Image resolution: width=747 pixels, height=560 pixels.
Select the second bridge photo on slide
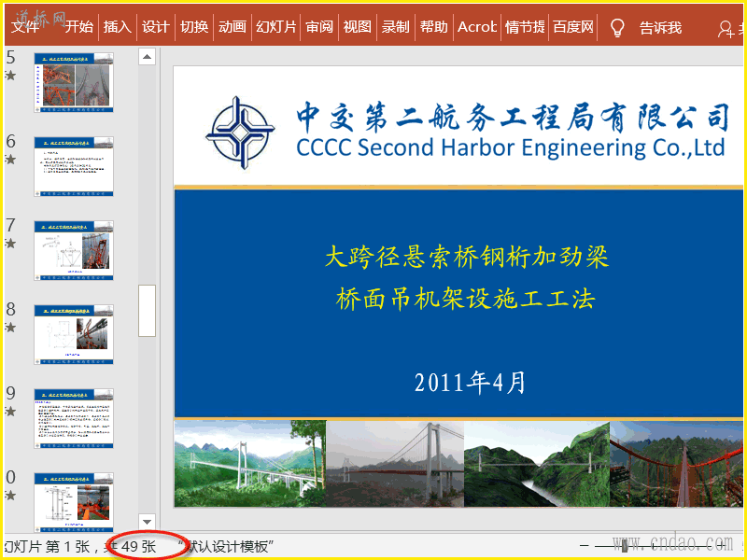click(x=395, y=463)
